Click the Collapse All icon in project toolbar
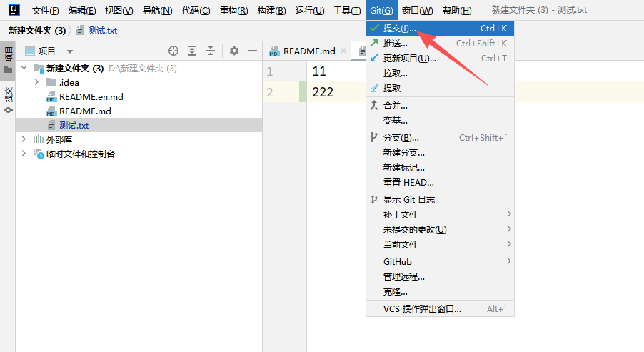The width and height of the screenshot is (644, 352). 211,51
